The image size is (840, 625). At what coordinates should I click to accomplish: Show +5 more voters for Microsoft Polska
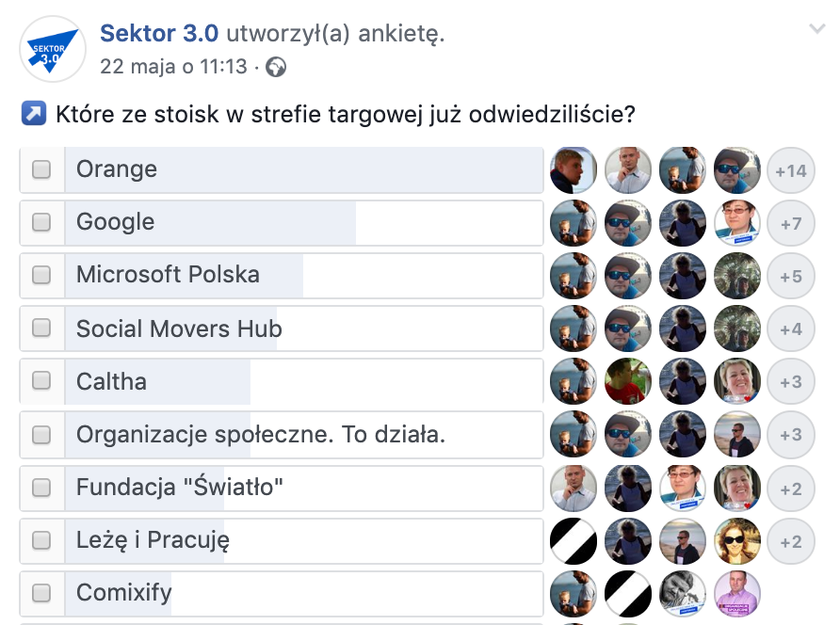click(791, 276)
